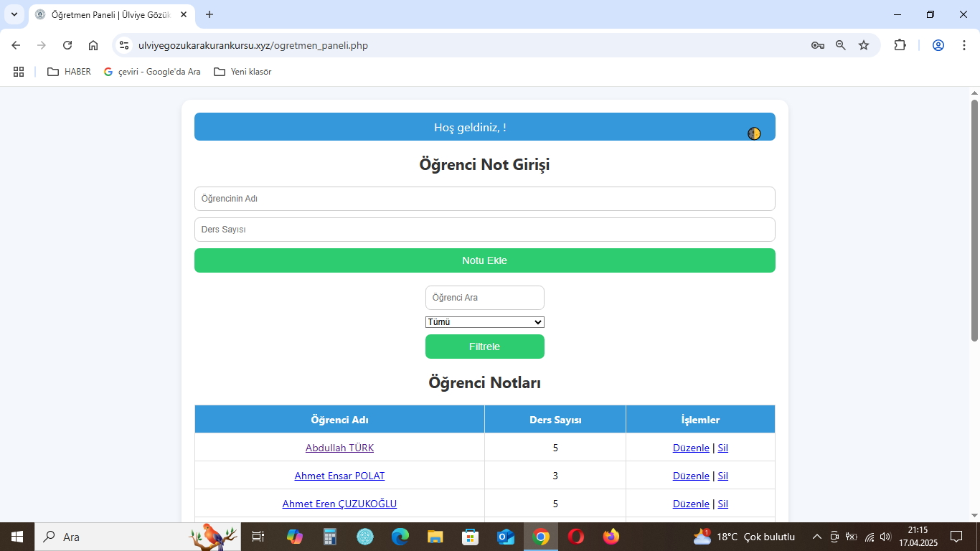Show hidden system tray icons chevron
This screenshot has height=551, width=980.
(816, 537)
